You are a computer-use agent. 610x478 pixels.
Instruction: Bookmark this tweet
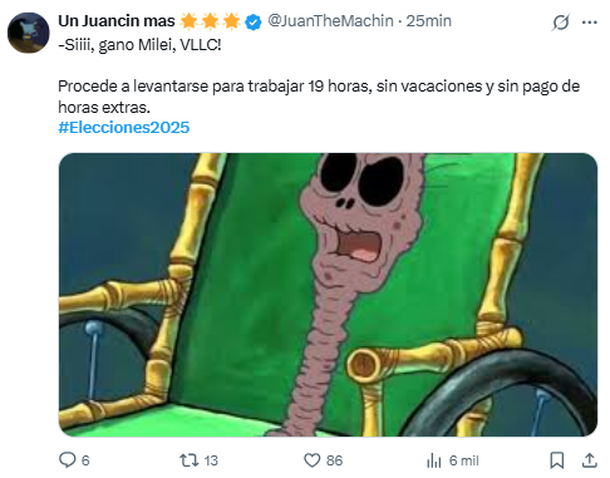[557, 460]
